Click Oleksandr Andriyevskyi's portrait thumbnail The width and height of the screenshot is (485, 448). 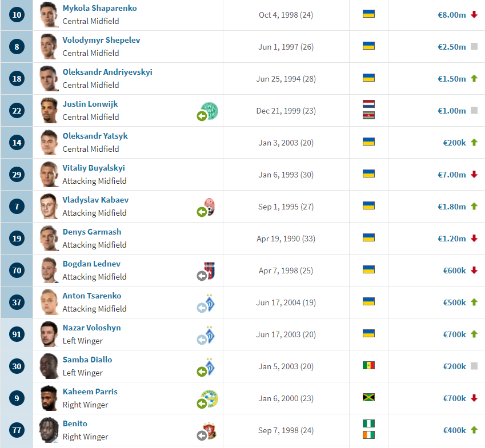(x=49, y=79)
